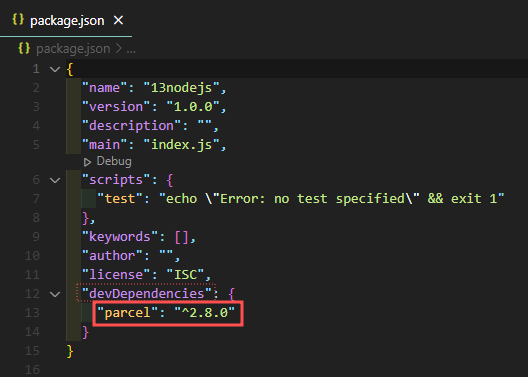Click the breadcrumb JSON file icon
The image size is (528, 377).
(x=24, y=48)
